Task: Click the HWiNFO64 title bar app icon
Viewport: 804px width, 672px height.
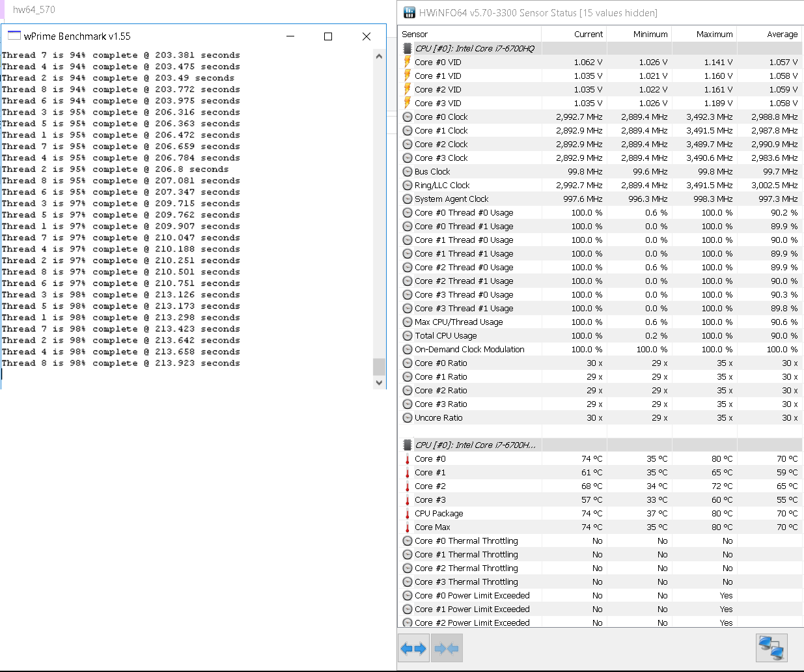Action: (x=409, y=12)
